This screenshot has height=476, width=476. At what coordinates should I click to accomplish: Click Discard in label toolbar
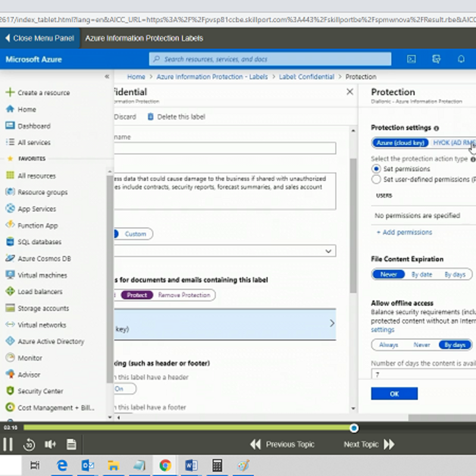tap(125, 117)
